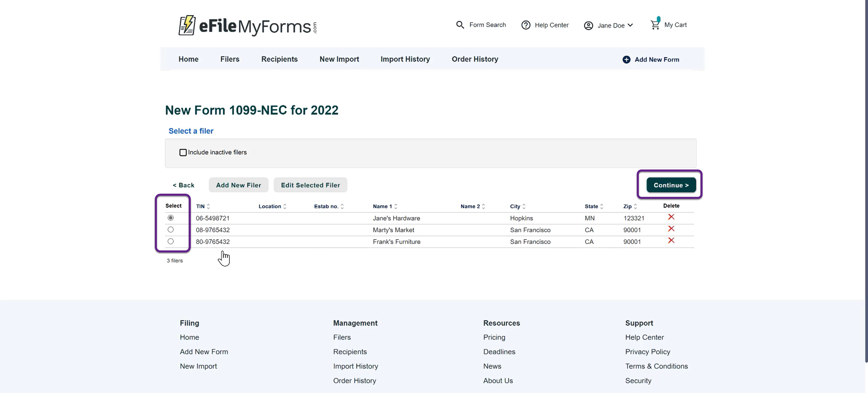Screen dimensions: 868x393
Task: Open Help Center question mark icon
Action: [526, 25]
